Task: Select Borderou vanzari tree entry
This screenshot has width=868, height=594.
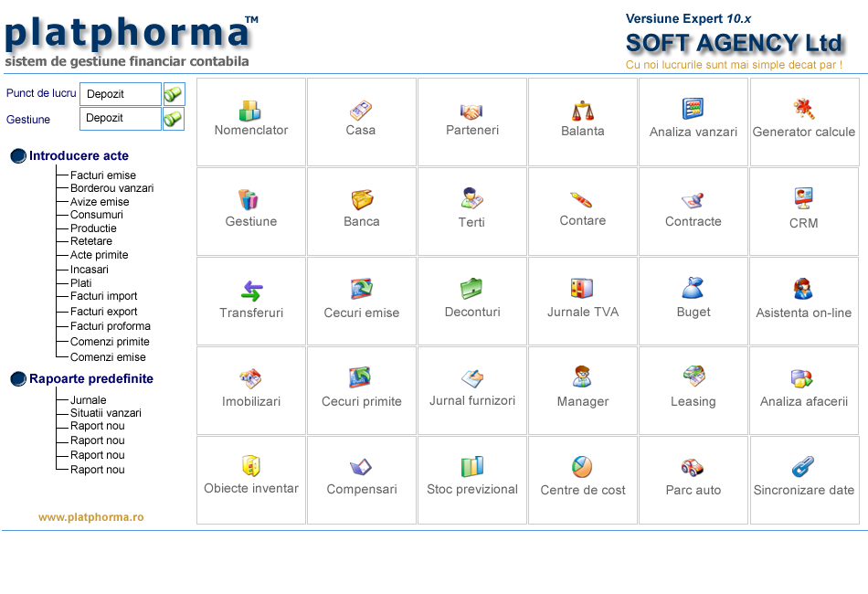Action: tap(111, 188)
